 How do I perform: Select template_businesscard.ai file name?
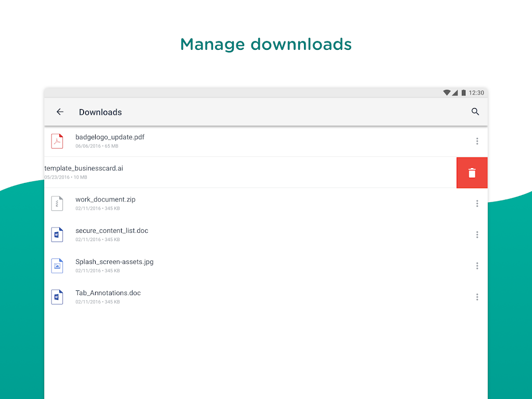coord(84,168)
